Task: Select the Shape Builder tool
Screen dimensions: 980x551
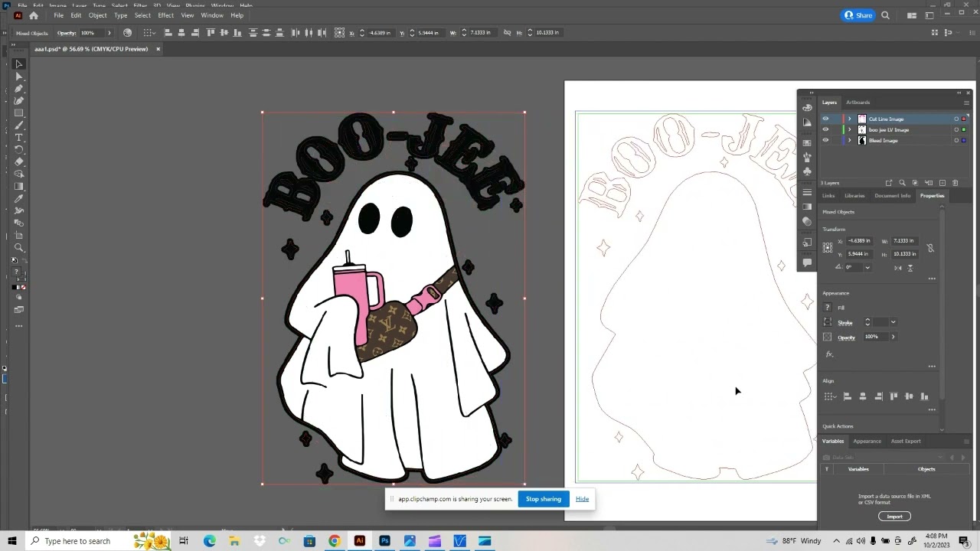Action: coord(19,174)
